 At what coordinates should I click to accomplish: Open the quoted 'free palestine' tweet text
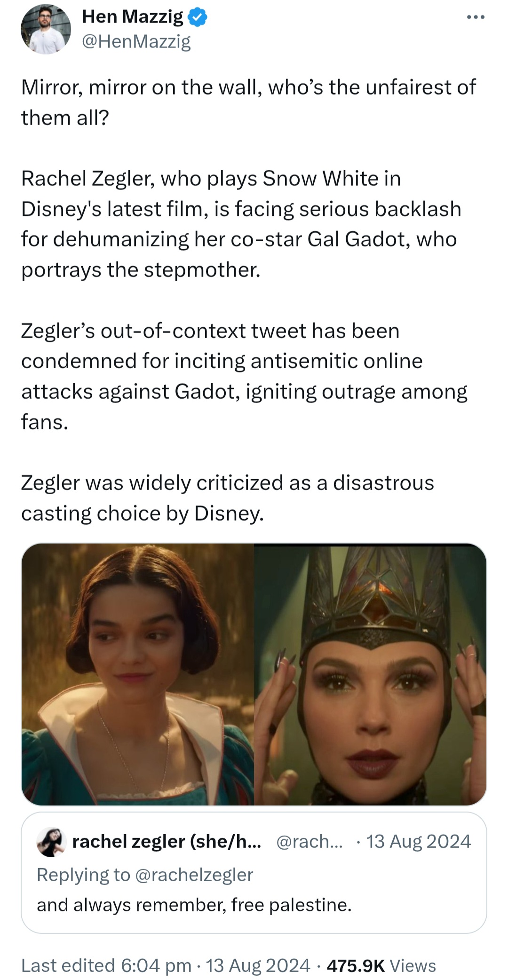point(194,905)
